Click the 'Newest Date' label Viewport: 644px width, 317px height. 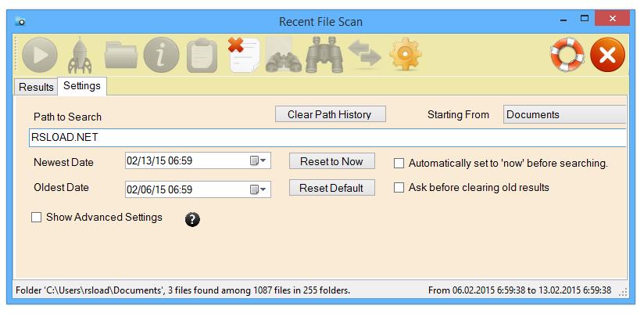pyautogui.click(x=63, y=162)
